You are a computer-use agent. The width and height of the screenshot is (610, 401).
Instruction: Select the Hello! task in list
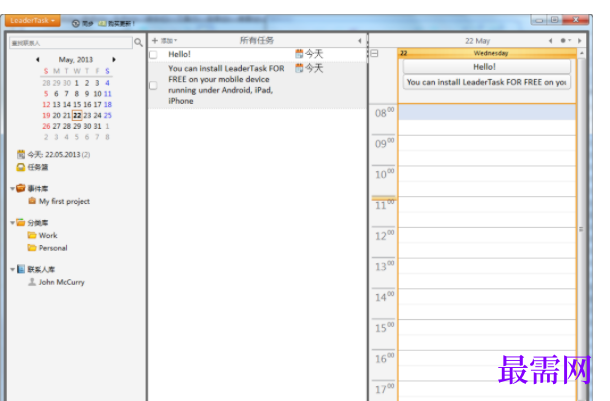pyautogui.click(x=258, y=54)
